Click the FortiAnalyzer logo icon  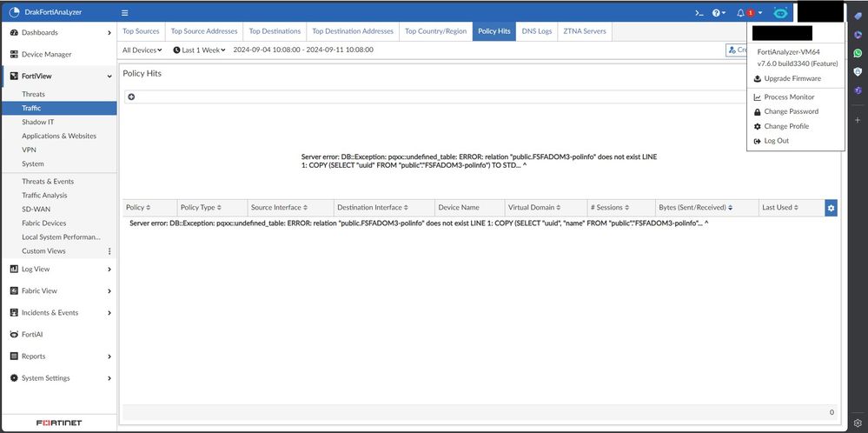[x=15, y=12]
